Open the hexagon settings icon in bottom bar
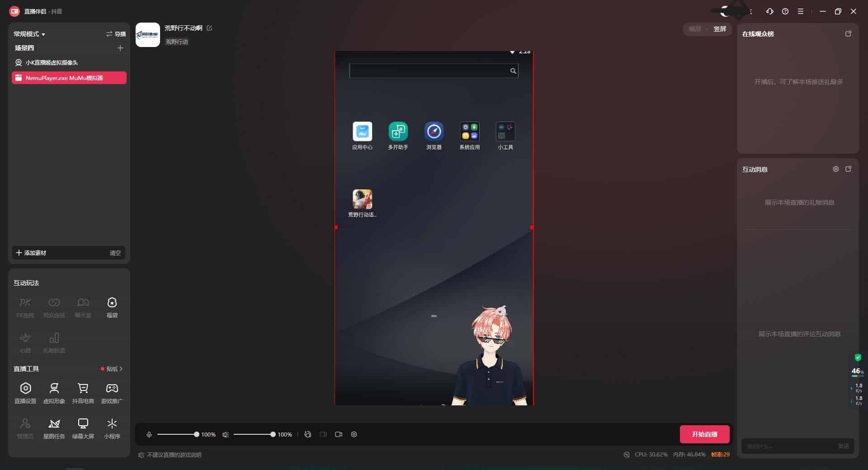Image resolution: width=868 pixels, height=470 pixels. tap(354, 434)
